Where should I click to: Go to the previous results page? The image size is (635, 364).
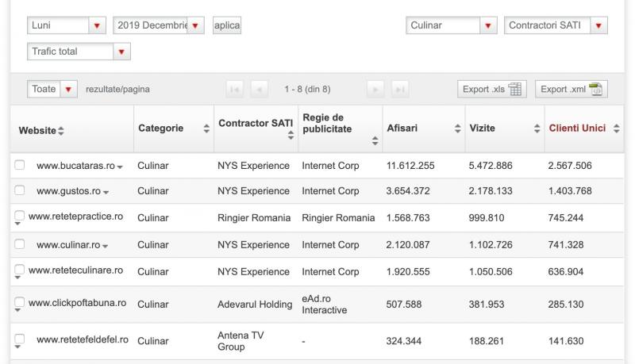point(259,90)
